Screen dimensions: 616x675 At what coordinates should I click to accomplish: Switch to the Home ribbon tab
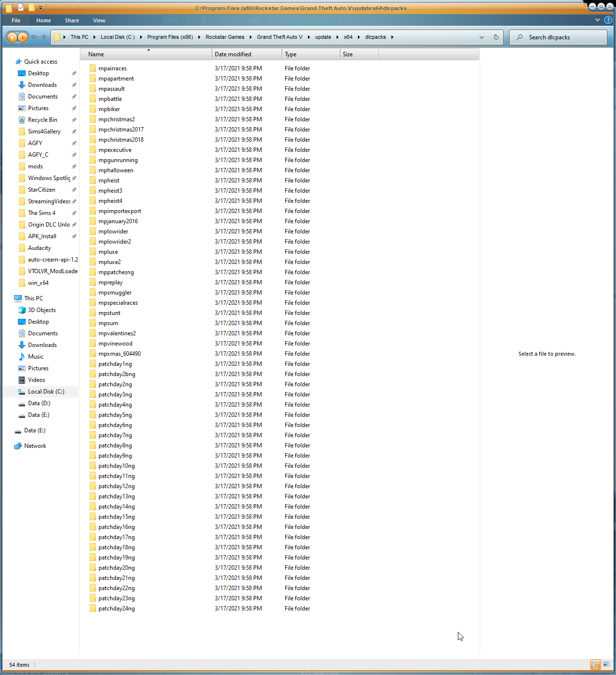tap(44, 20)
